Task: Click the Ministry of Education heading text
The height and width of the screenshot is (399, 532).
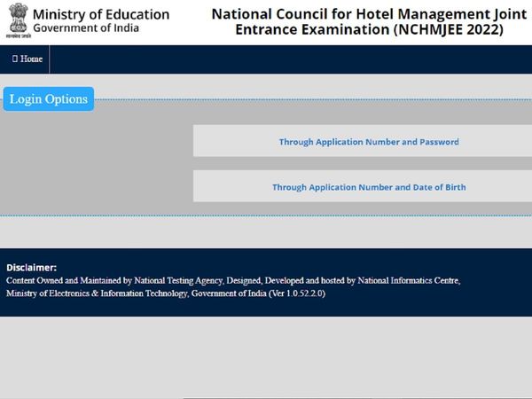Action: (101, 14)
